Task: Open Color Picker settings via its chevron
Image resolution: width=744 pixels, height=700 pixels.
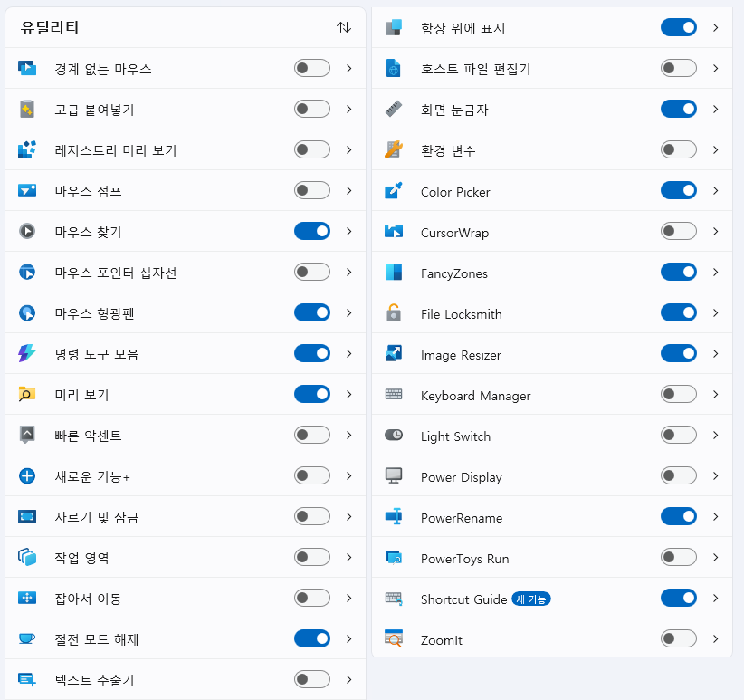Action: [716, 191]
